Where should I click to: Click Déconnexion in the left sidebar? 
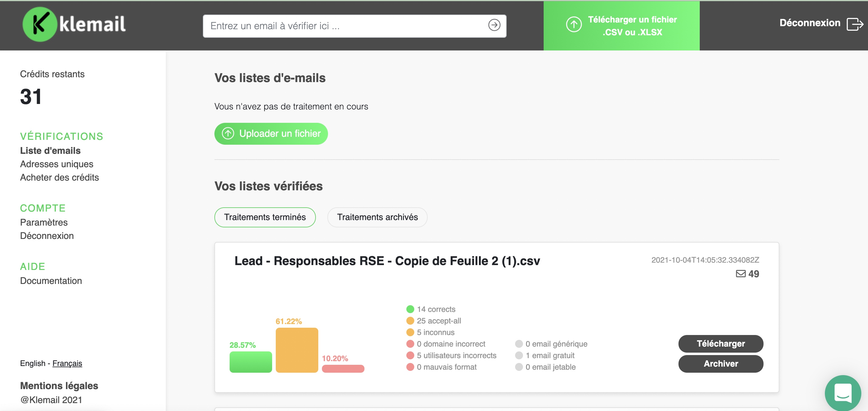click(47, 236)
